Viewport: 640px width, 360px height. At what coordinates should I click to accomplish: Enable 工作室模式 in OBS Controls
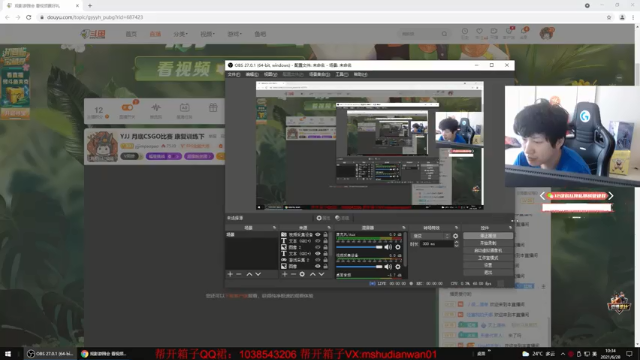(x=488, y=258)
